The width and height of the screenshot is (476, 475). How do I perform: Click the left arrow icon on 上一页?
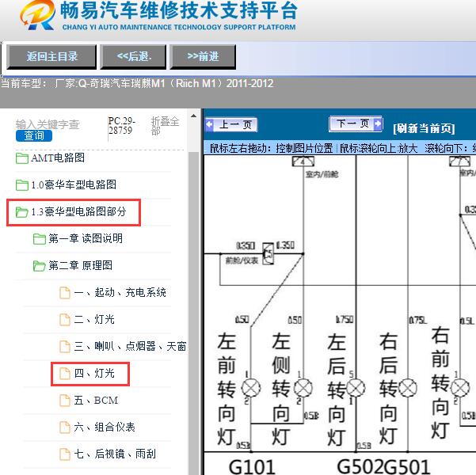click(209, 124)
